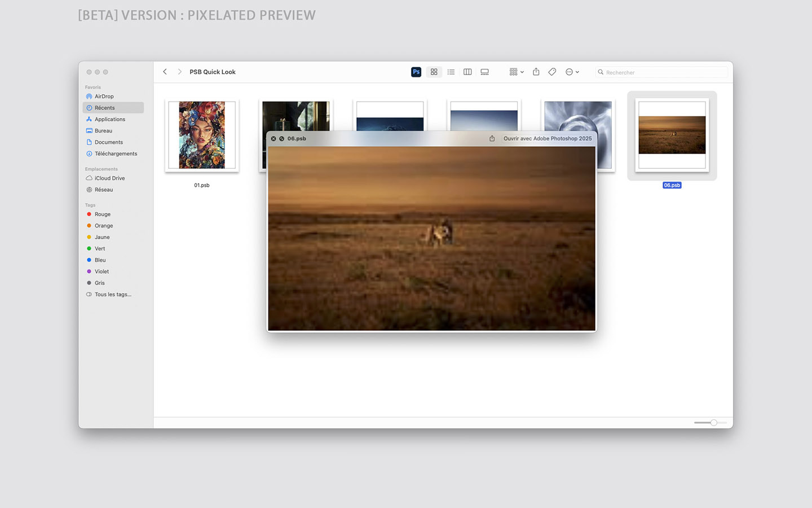Click the share icon in Quick Look
812x508 pixels.
tap(492, 138)
